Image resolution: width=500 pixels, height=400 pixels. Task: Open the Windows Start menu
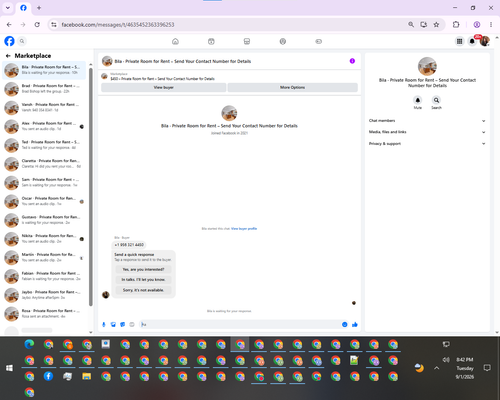pyautogui.click(x=9, y=368)
